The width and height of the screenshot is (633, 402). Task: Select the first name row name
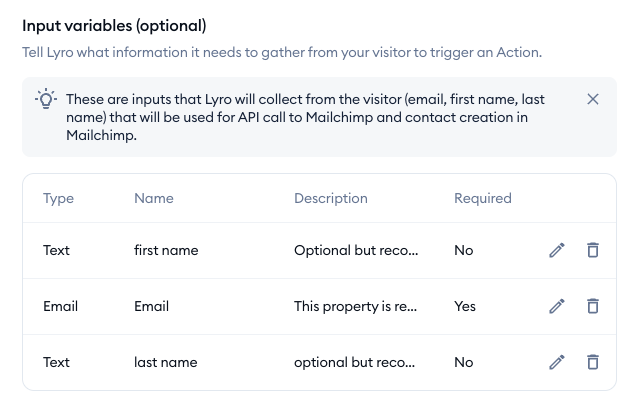166,250
